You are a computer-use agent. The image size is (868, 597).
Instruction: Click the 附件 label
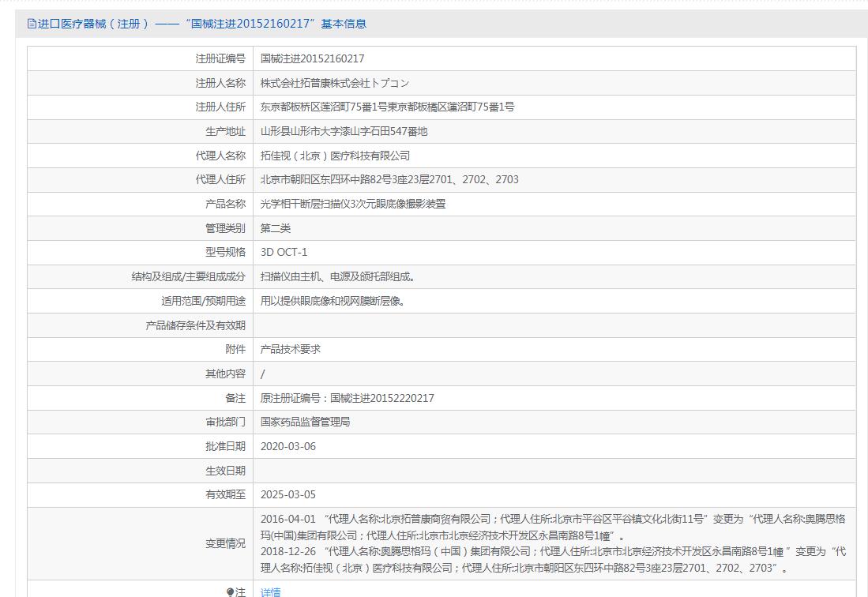point(235,349)
